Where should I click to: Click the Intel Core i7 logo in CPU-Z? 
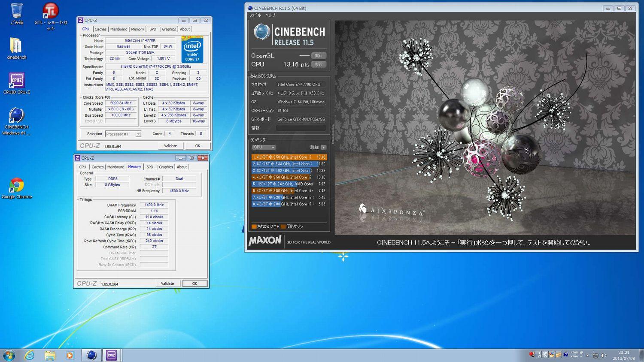[192, 50]
